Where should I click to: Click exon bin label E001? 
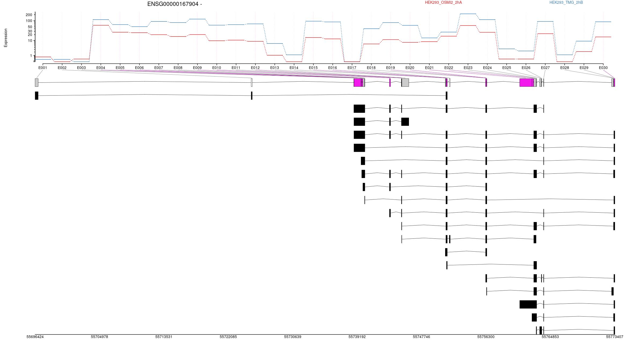(43, 68)
